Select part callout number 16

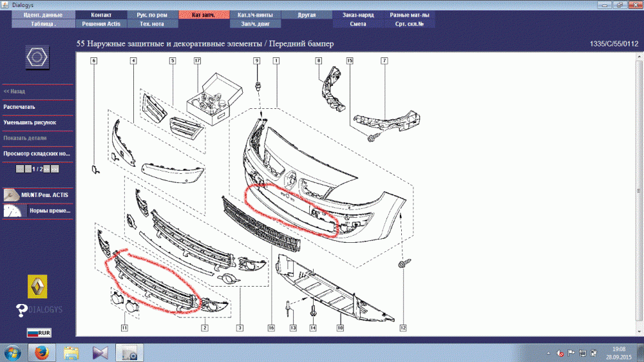coord(271,328)
